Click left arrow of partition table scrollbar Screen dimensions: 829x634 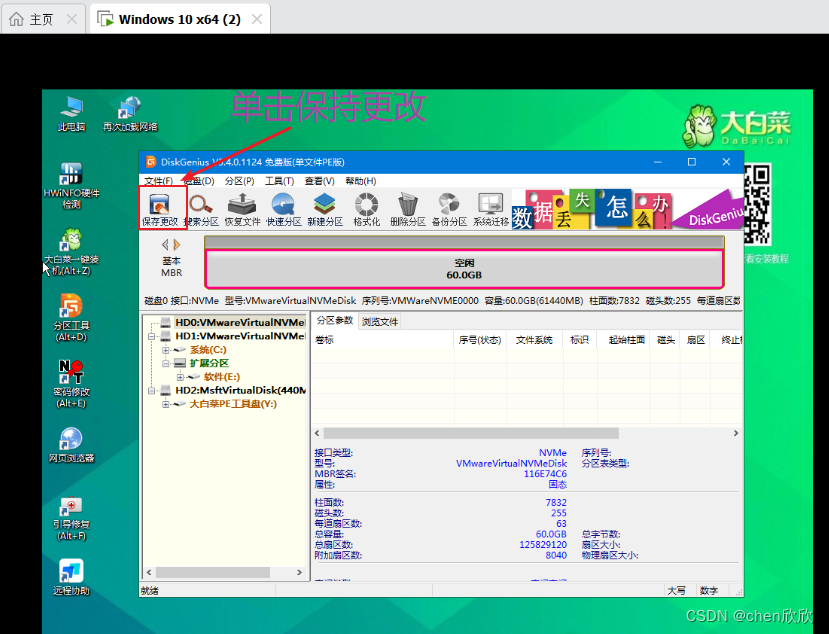tap(317, 433)
